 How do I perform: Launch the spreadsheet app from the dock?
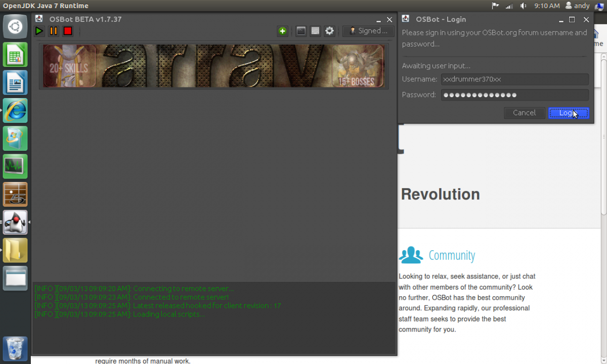(15, 55)
